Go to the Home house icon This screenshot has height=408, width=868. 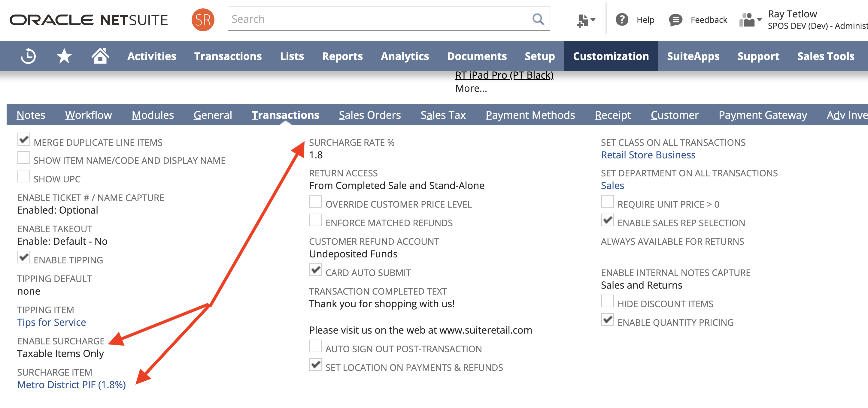tap(100, 56)
